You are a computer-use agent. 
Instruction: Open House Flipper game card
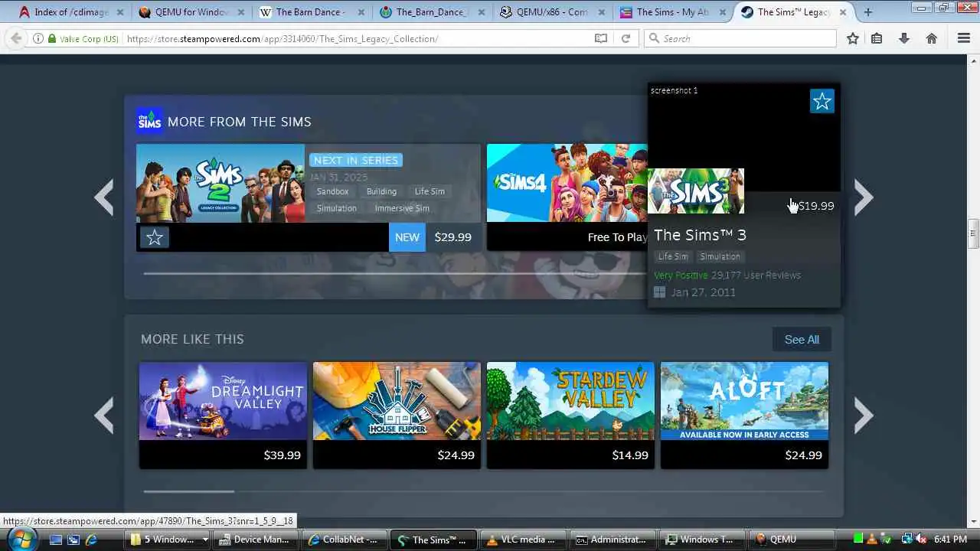coord(397,415)
